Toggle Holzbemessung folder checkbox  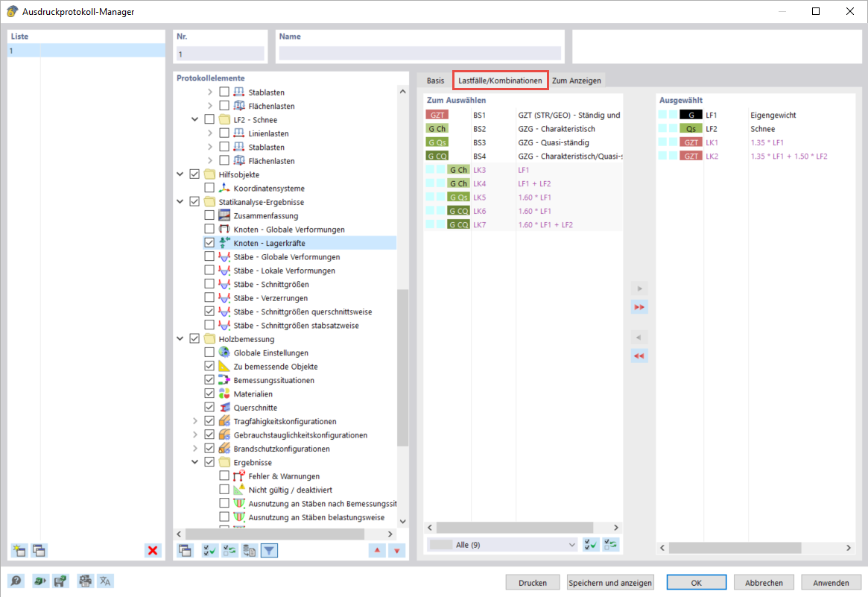[194, 339]
